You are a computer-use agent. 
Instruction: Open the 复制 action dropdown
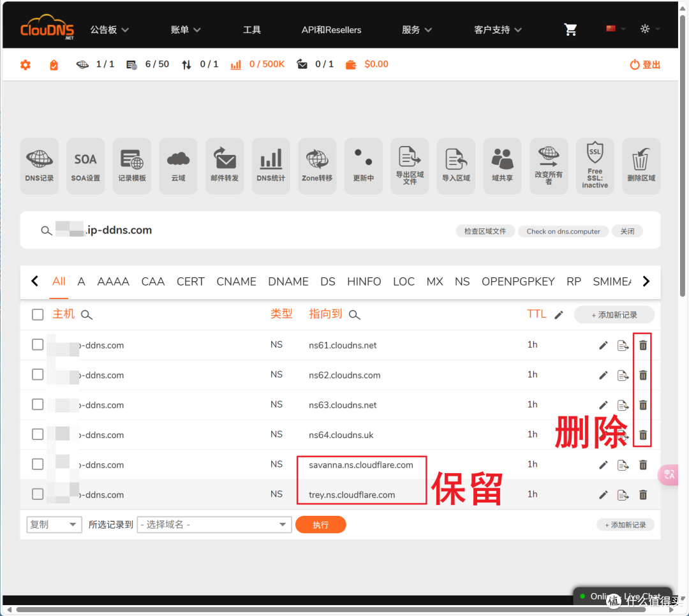pos(54,525)
